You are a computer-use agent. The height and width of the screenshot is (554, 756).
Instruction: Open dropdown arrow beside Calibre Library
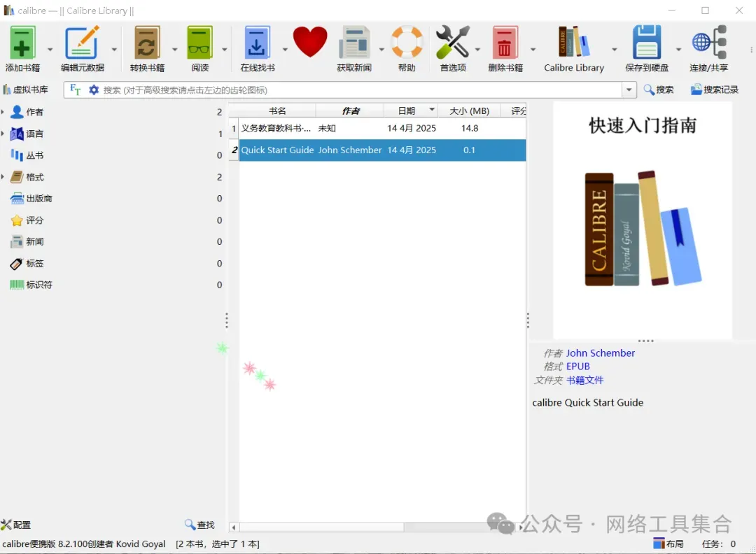click(x=615, y=49)
